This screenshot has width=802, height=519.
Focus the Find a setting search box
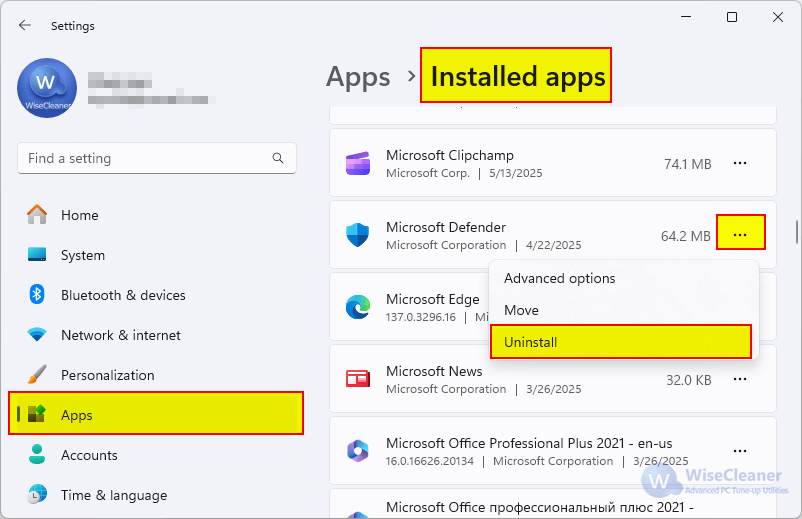tap(157, 158)
